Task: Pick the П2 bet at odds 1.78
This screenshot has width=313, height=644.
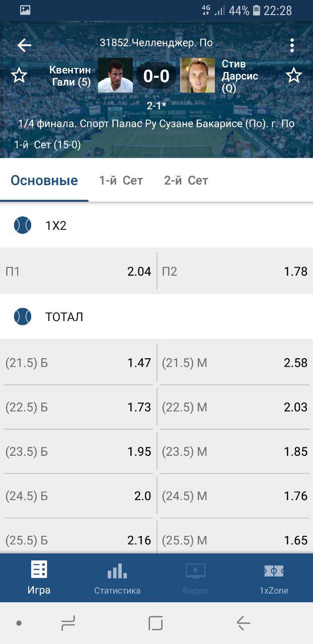Action: point(234,272)
